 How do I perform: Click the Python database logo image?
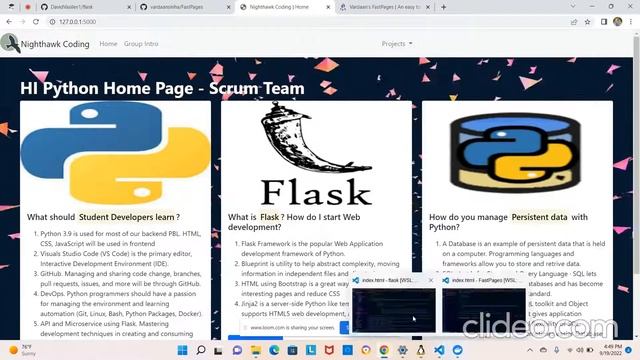click(x=515, y=153)
